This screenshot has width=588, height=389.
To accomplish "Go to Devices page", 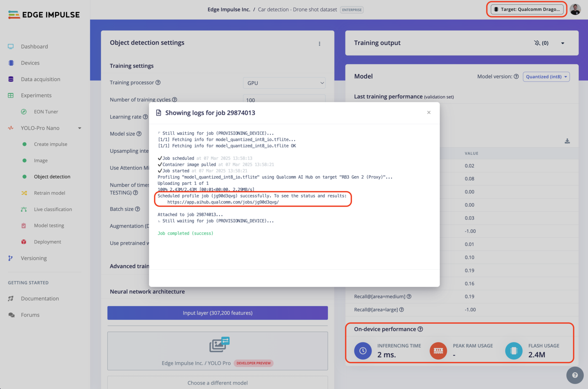I will (x=30, y=63).
